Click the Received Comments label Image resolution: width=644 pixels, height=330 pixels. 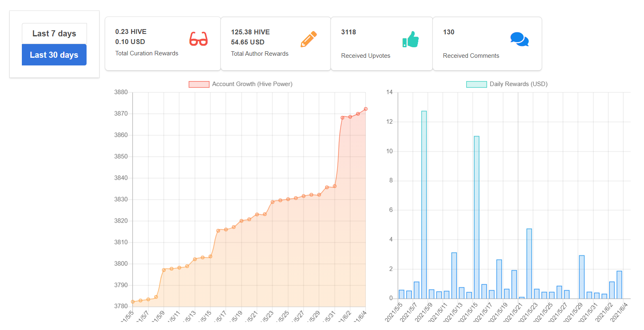click(471, 56)
